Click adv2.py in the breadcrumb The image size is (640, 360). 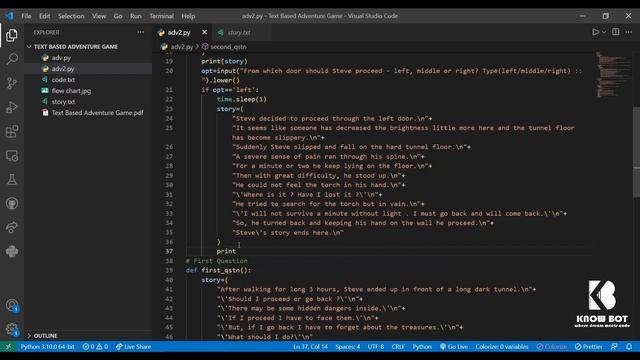click(x=182, y=47)
